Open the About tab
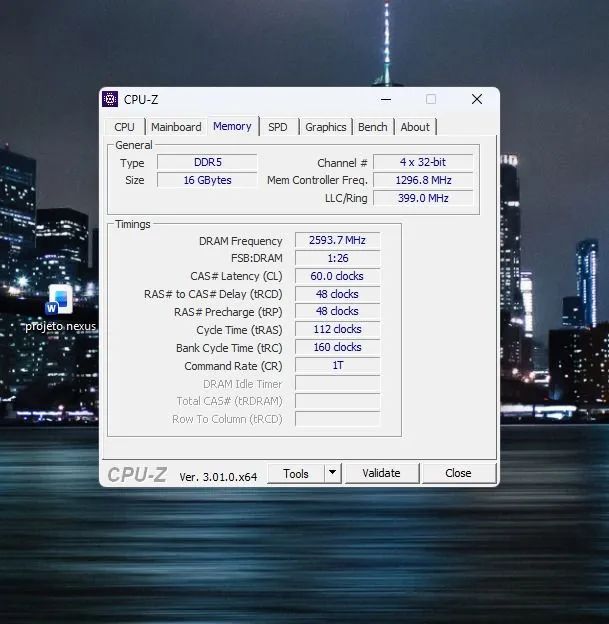609x624 pixels. click(415, 127)
